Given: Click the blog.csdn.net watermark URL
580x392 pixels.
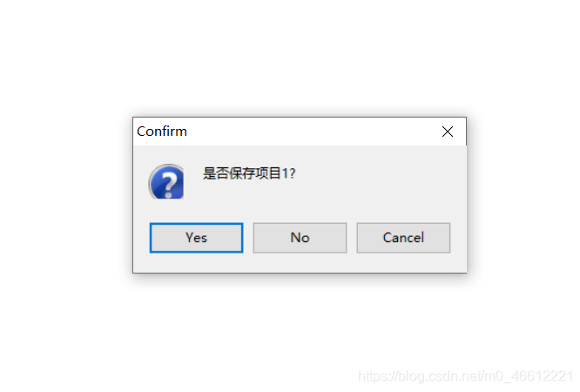Looking at the screenshot, I should (x=465, y=376).
